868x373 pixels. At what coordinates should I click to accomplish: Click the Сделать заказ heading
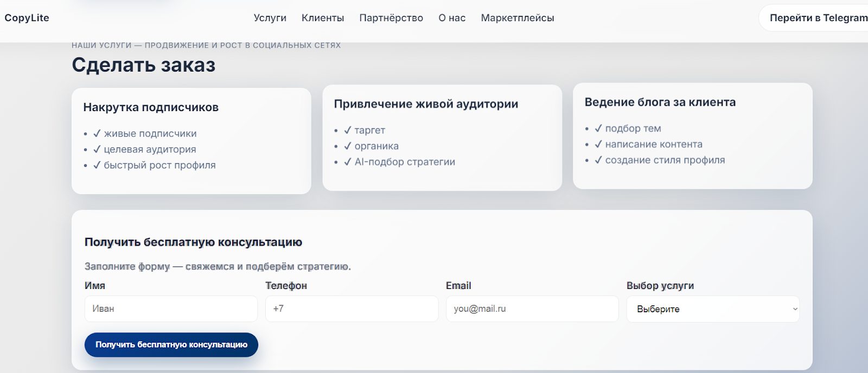144,65
